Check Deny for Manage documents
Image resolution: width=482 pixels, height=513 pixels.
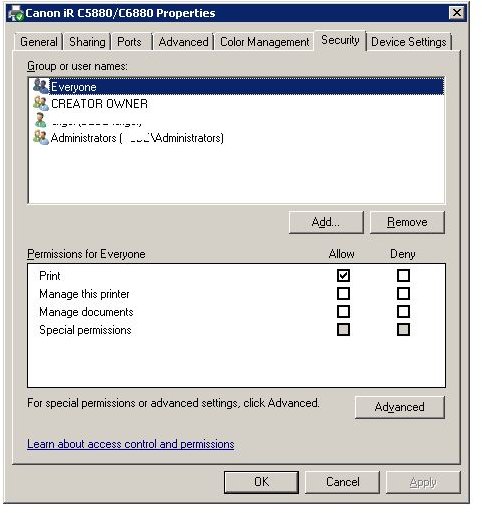(x=403, y=312)
